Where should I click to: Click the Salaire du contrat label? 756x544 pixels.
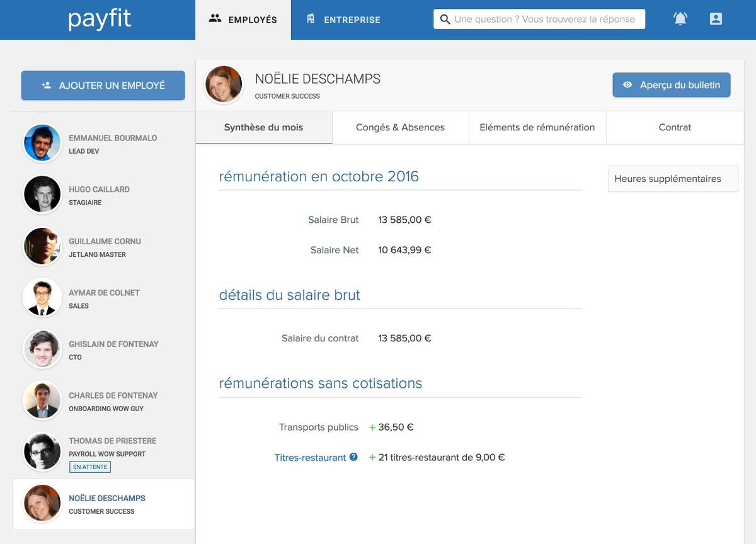pos(320,338)
